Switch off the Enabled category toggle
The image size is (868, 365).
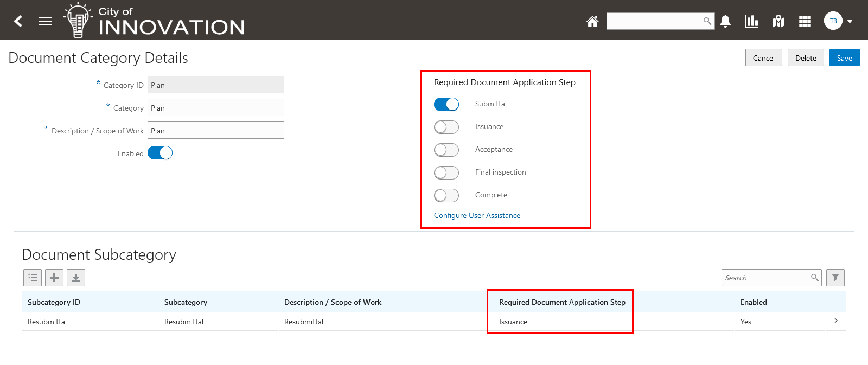click(160, 153)
